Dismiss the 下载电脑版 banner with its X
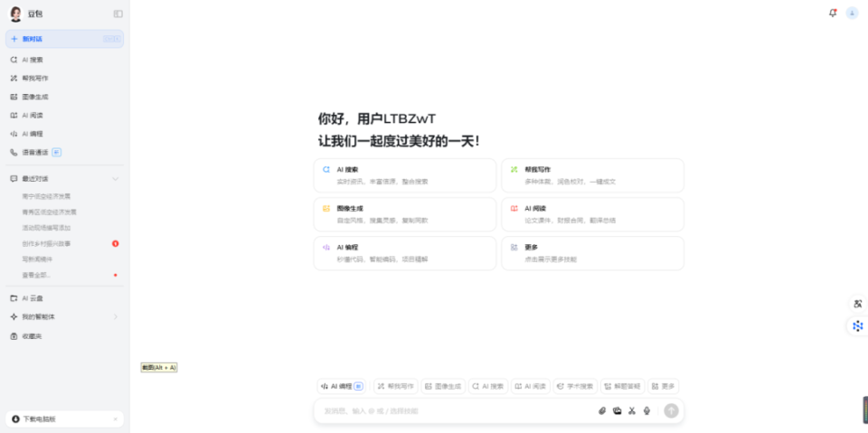The height and width of the screenshot is (433, 868). [x=115, y=419]
